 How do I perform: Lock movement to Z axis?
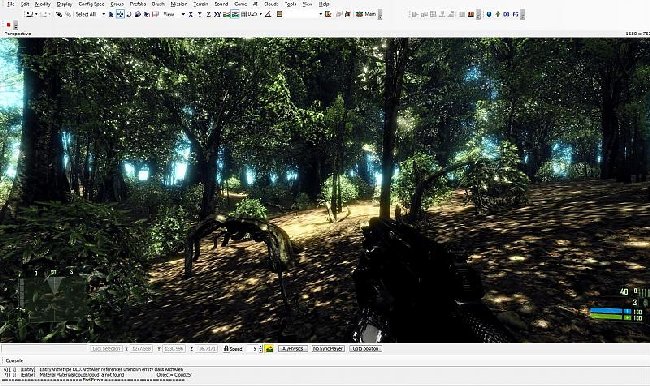[x=209, y=15]
